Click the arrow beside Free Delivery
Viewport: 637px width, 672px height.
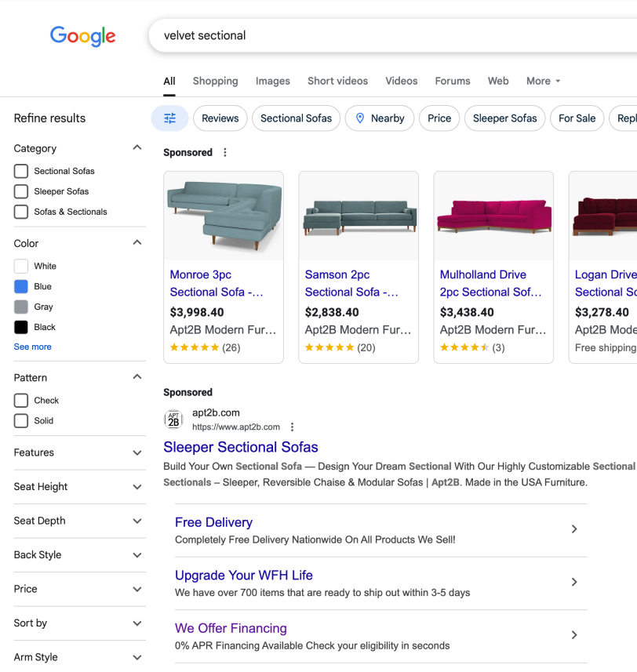574,529
